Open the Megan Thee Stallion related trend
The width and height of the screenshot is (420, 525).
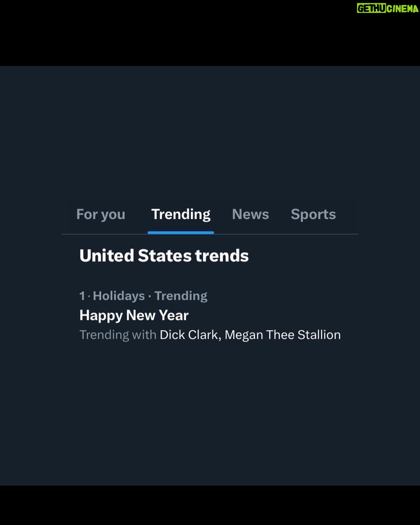tap(283, 335)
